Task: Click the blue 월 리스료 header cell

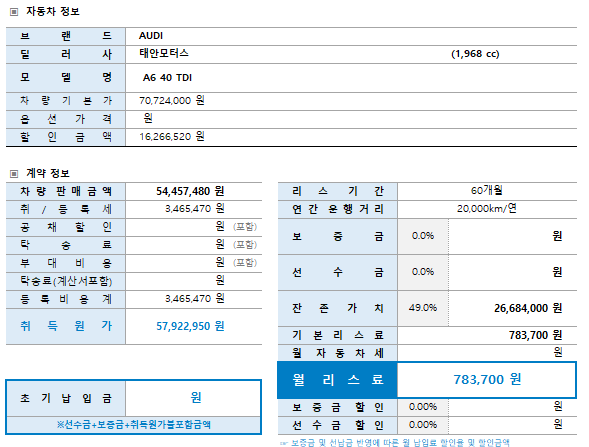Action: (x=337, y=380)
